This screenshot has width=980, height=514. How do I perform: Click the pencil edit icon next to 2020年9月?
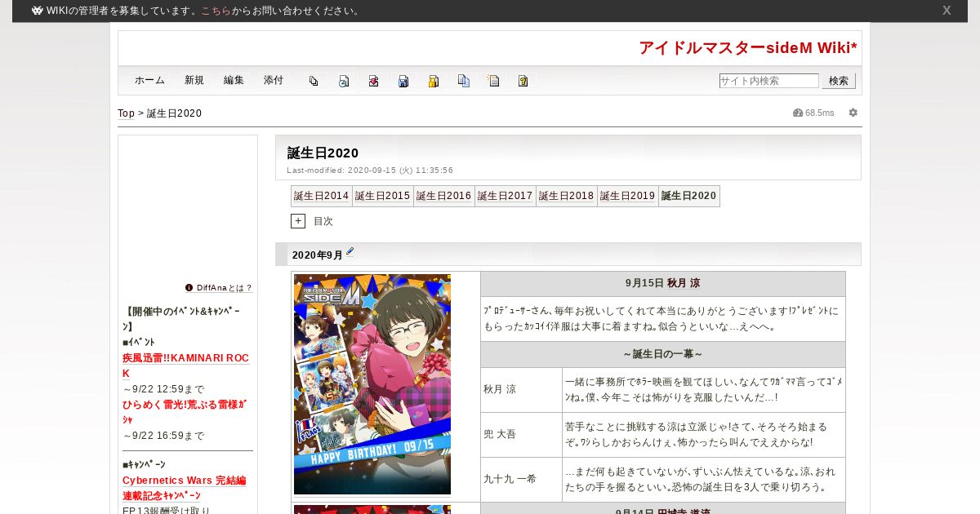coord(350,252)
